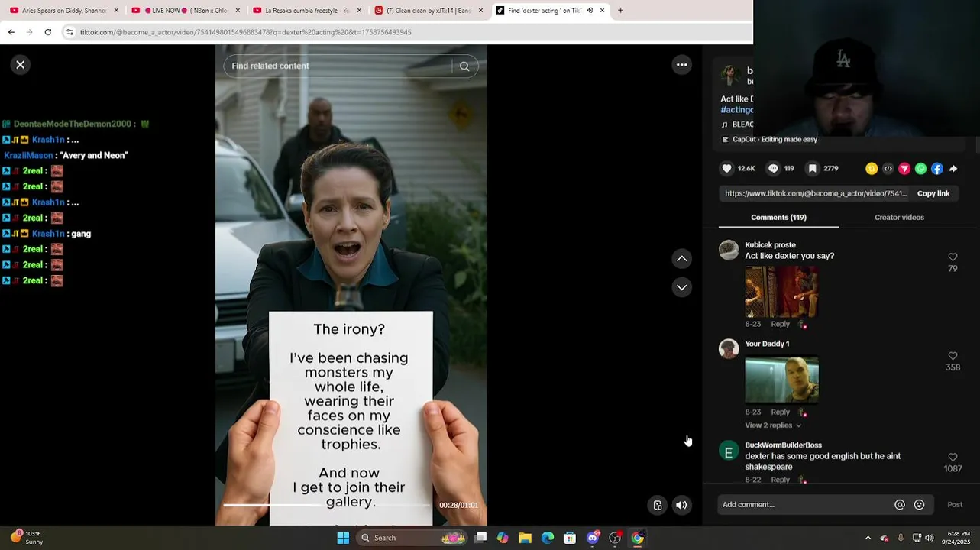
Task: Post the comment with Post button
Action: click(955, 505)
